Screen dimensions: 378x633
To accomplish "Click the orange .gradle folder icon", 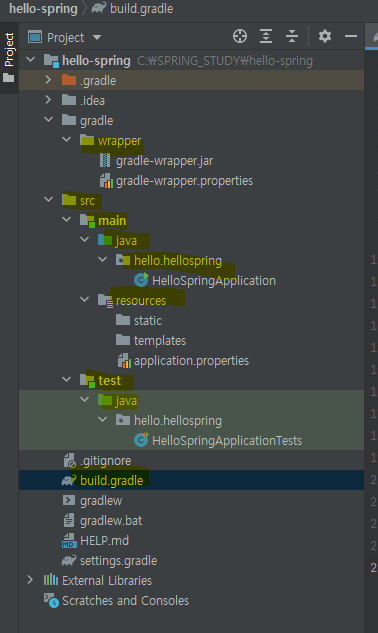I will [x=69, y=80].
